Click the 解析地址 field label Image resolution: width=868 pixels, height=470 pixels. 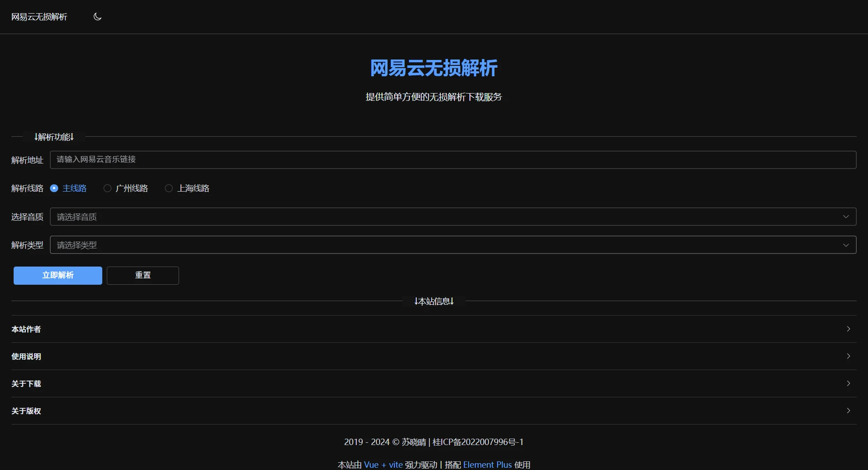[x=27, y=160]
